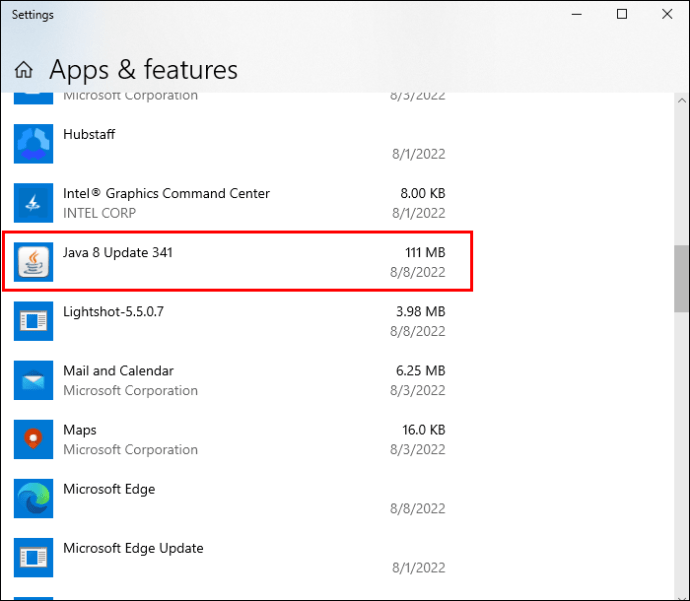Click the vertical scrollbar thumb
The image size is (690, 601).
pyautogui.click(x=681, y=280)
